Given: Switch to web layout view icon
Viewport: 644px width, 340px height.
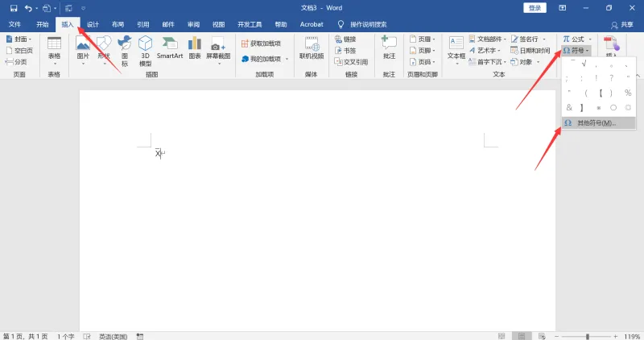Looking at the screenshot, I should click(x=542, y=336).
